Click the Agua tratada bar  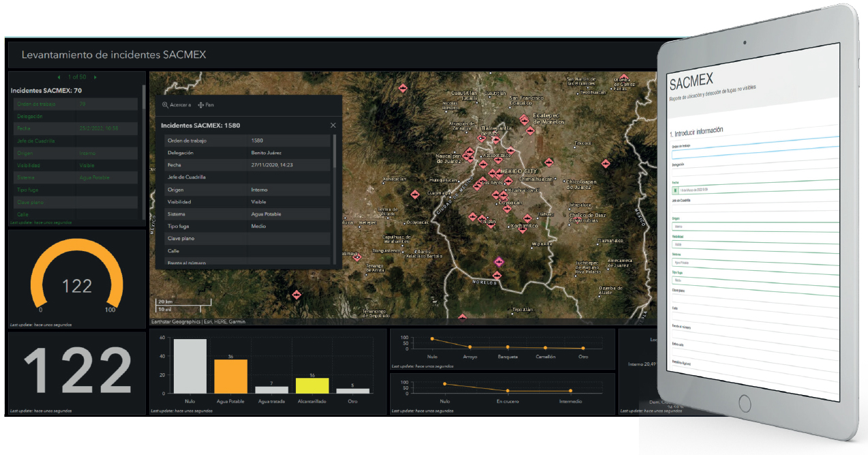pos(271,390)
